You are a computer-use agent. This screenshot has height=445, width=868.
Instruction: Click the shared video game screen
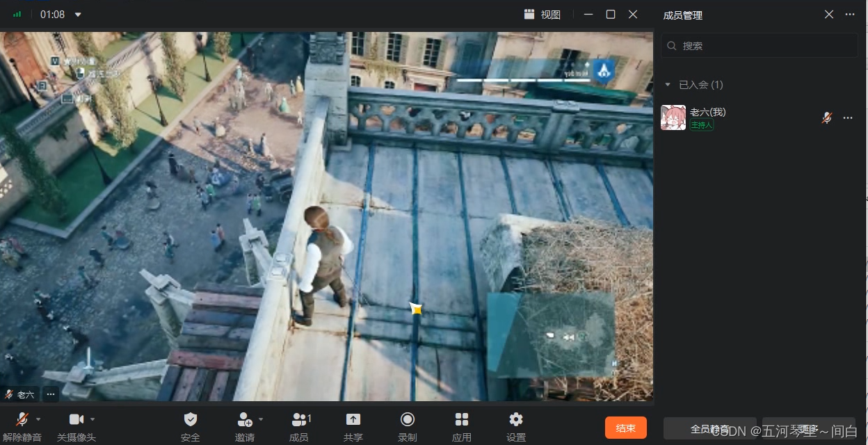tap(327, 216)
